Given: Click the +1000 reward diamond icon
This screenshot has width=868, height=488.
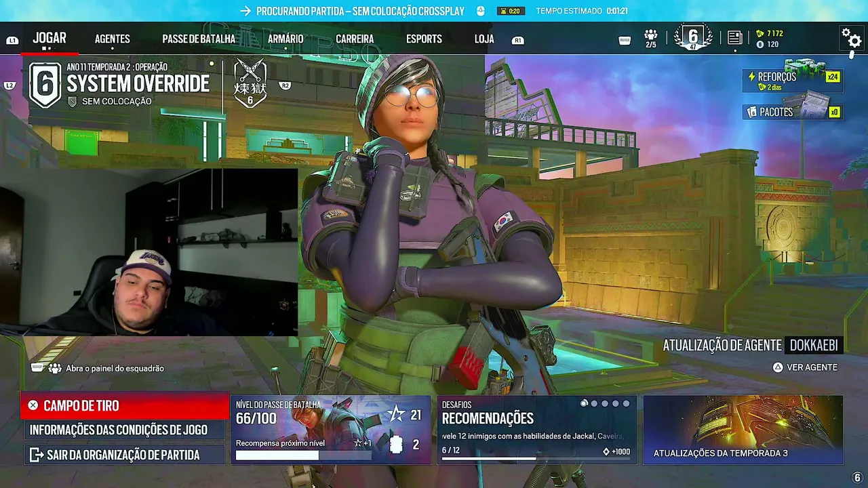Looking at the screenshot, I should coord(606,451).
